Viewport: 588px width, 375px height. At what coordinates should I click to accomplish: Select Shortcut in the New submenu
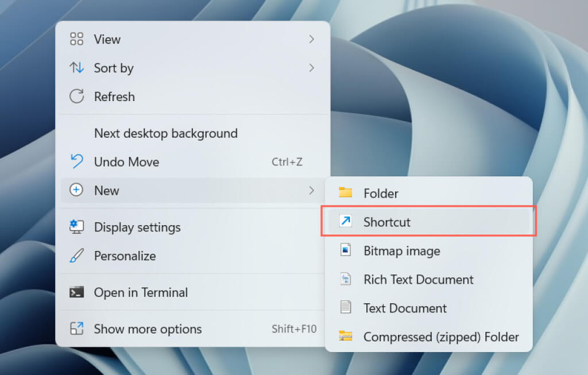click(428, 222)
